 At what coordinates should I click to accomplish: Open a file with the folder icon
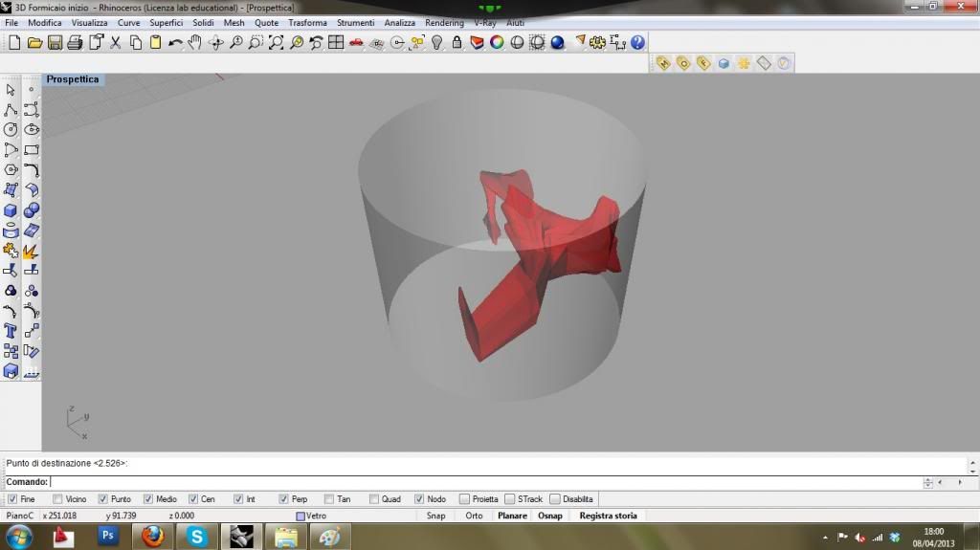pos(34,42)
